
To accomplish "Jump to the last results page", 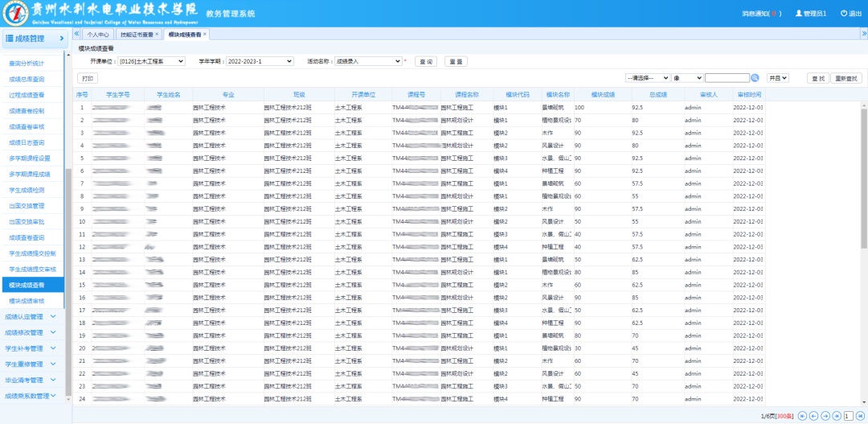I will coord(837,416).
